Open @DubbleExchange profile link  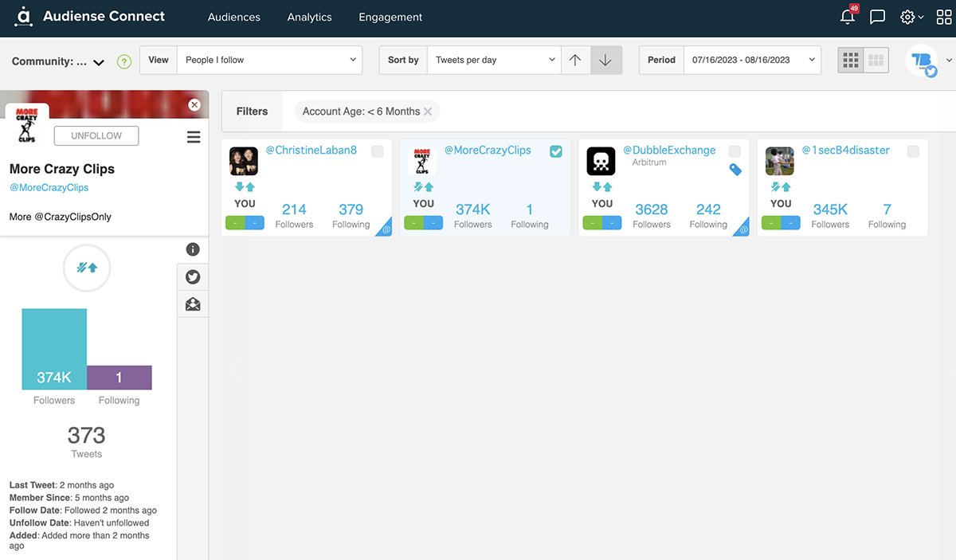click(669, 150)
